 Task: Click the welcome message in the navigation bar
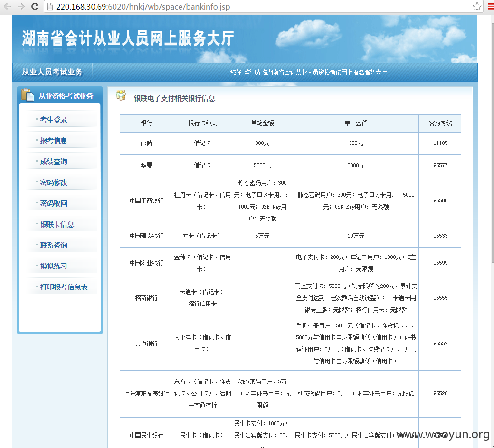308,73
